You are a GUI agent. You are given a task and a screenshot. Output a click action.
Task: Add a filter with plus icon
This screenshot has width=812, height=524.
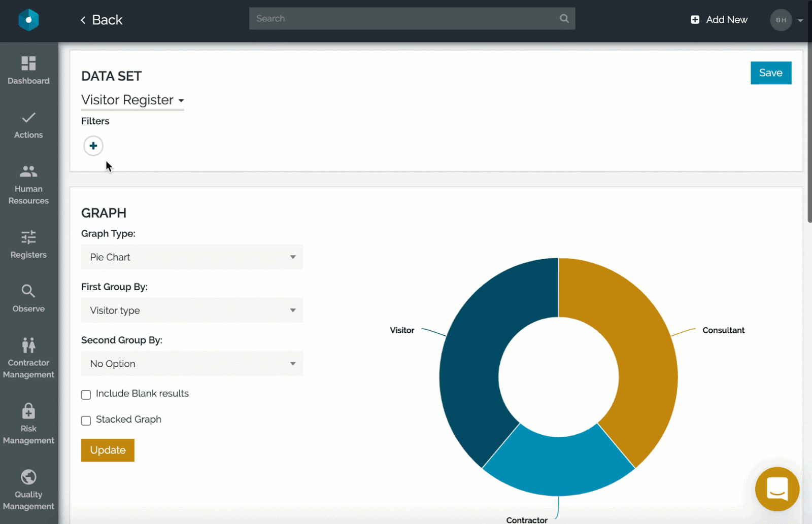click(93, 146)
